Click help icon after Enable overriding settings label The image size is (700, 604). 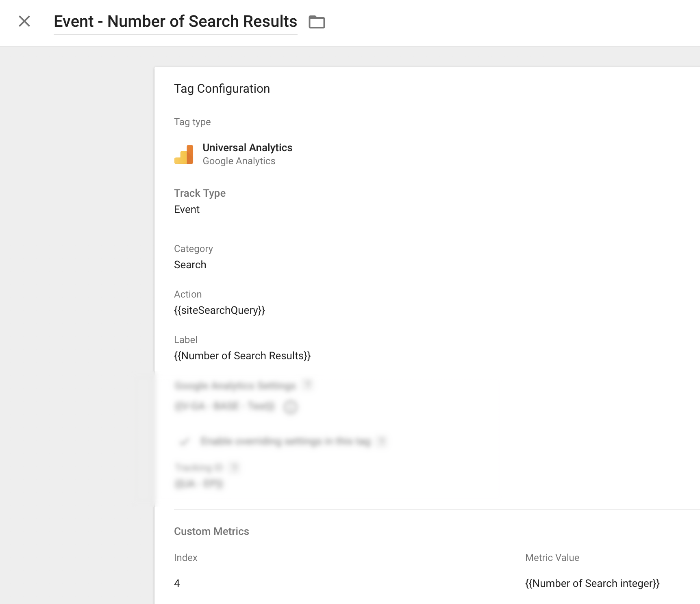[x=382, y=441]
